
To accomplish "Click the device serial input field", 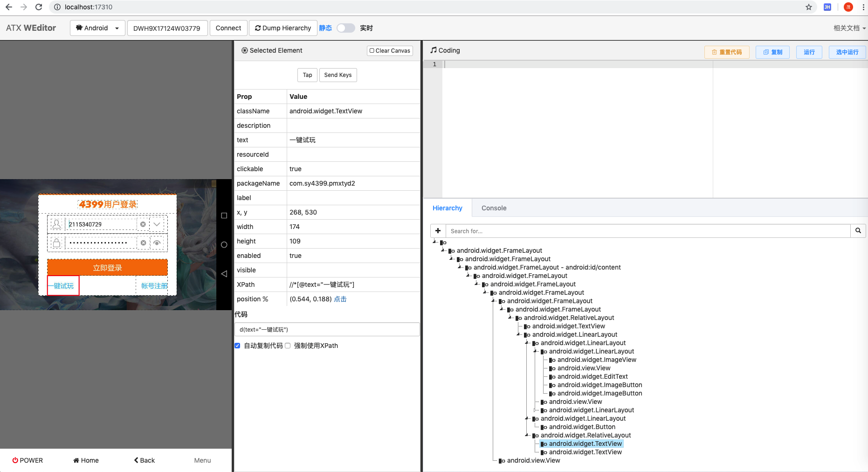I will click(x=167, y=28).
